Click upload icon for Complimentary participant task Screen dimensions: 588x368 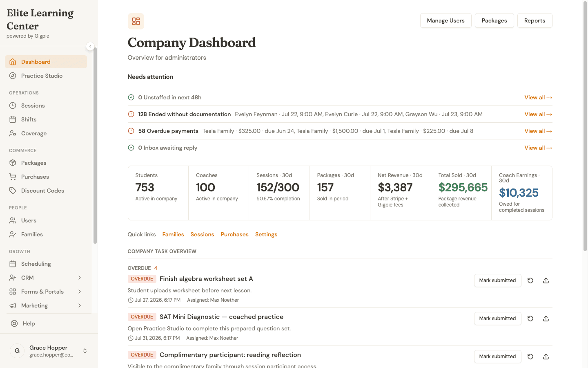pos(546,357)
